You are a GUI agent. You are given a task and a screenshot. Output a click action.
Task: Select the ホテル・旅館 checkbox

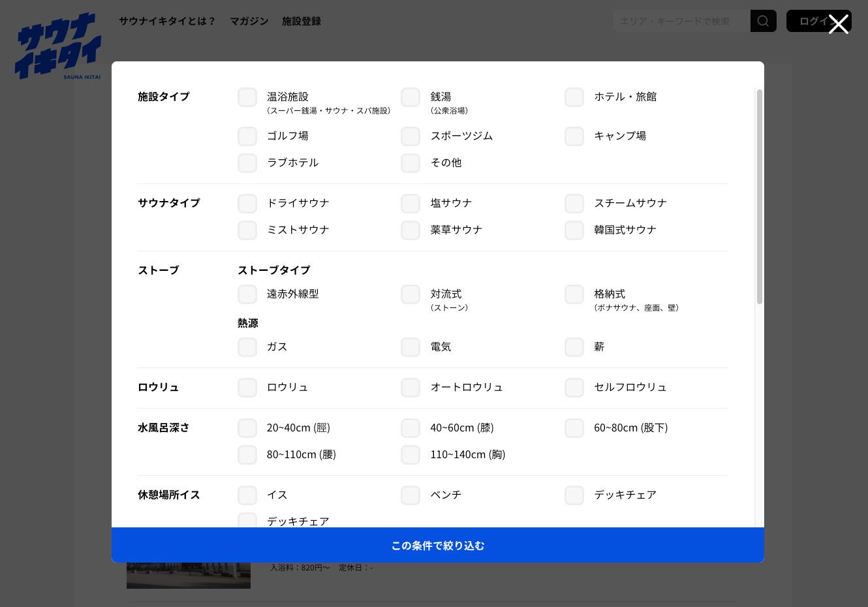[x=574, y=97]
